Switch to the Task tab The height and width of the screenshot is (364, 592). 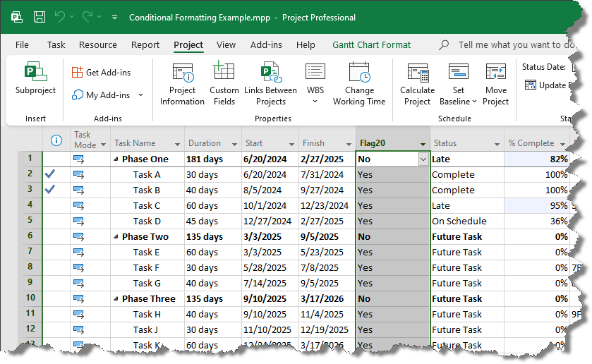[x=56, y=44]
